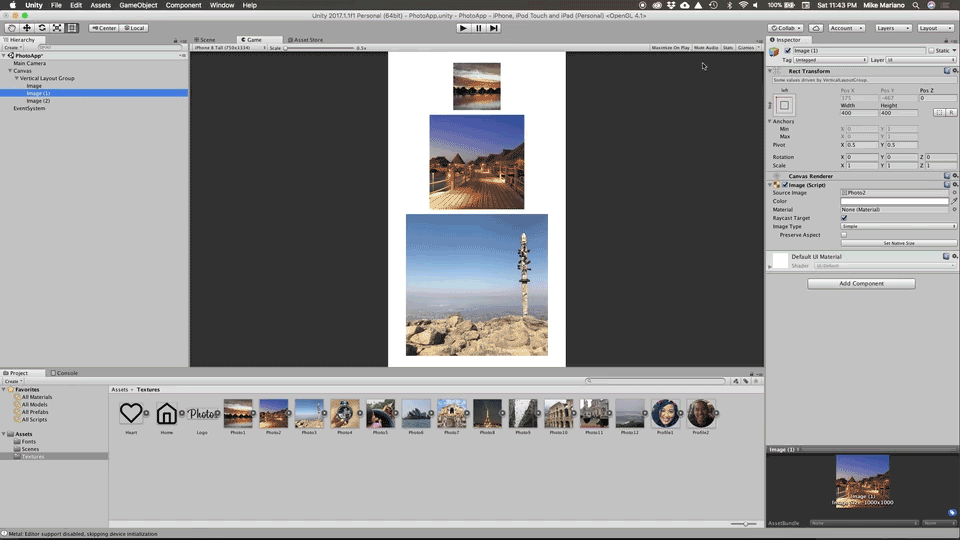Viewport: 960px width, 540px height.
Task: Select the Profile1 texture asset
Action: 665,416
